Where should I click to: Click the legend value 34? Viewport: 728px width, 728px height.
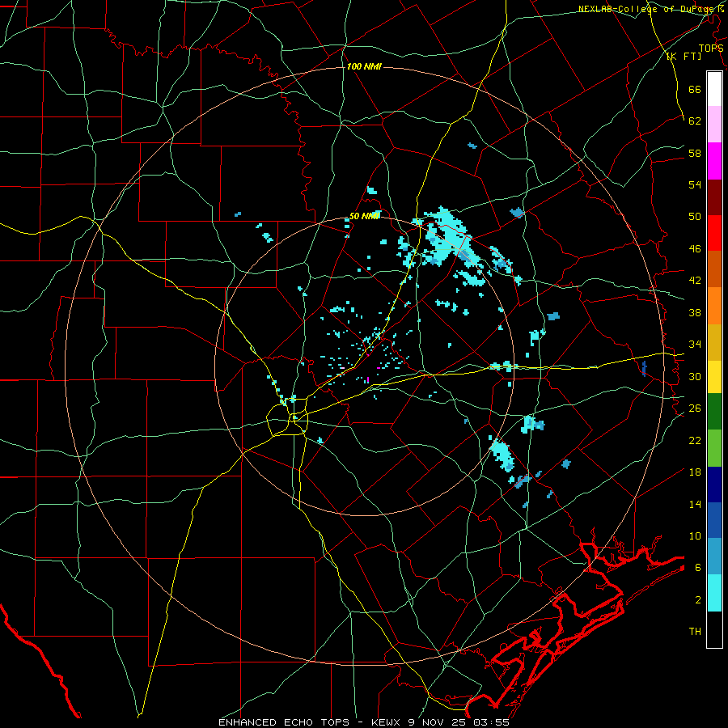(695, 344)
